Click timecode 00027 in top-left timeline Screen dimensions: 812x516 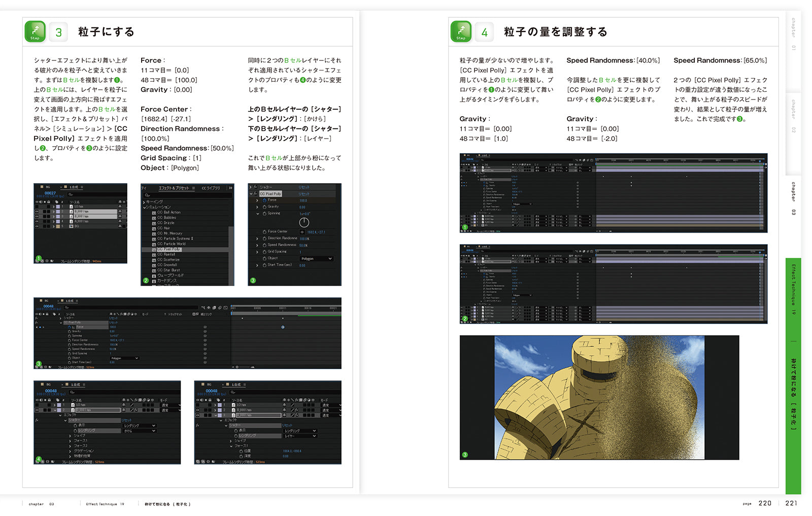click(x=50, y=193)
